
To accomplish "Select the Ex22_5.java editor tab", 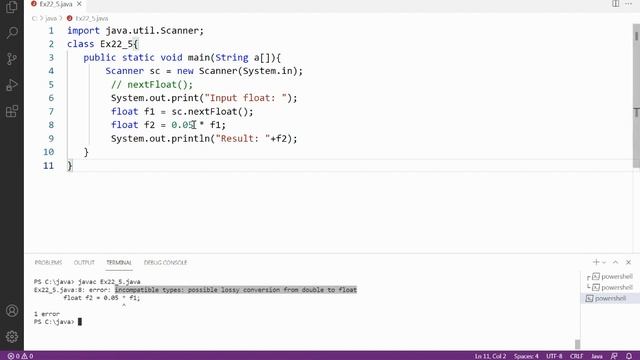I will tap(56, 4).
